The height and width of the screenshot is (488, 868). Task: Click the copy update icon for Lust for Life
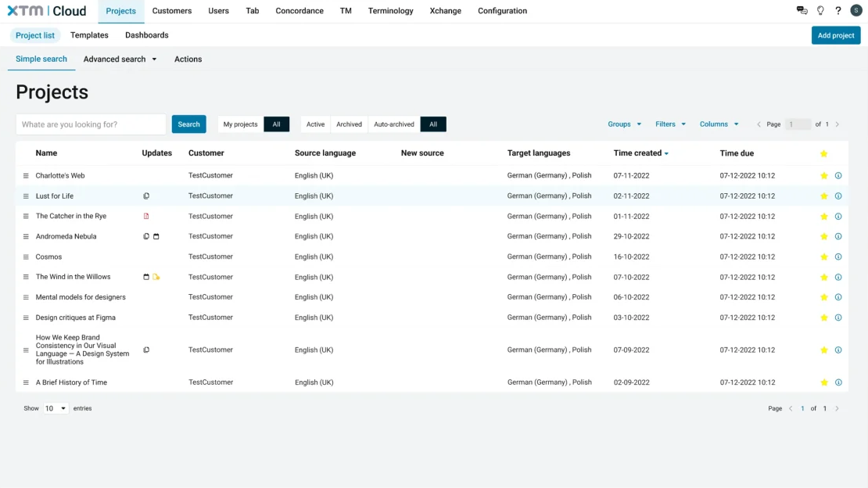point(146,196)
